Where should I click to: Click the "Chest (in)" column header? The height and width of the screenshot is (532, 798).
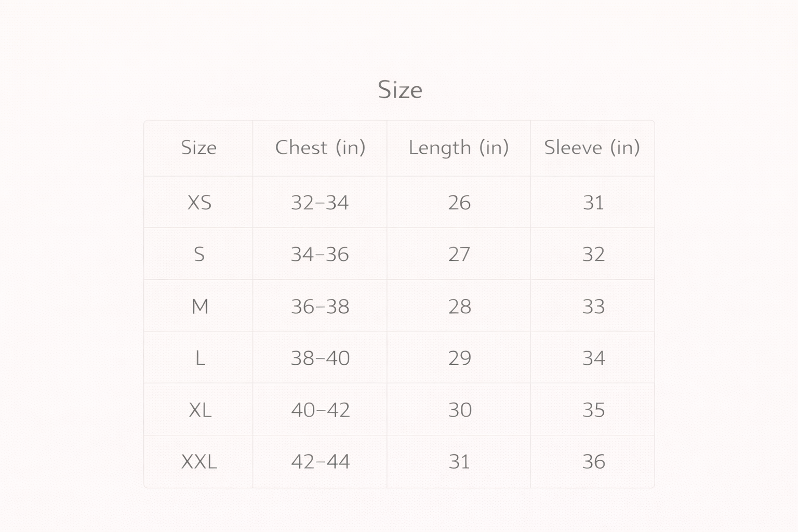pyautogui.click(x=320, y=148)
